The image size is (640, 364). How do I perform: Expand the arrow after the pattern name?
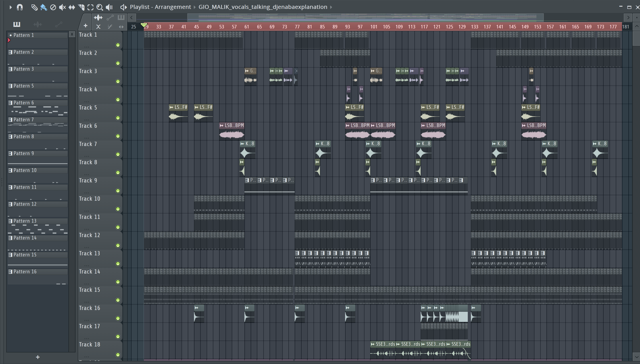pyautogui.click(x=331, y=7)
